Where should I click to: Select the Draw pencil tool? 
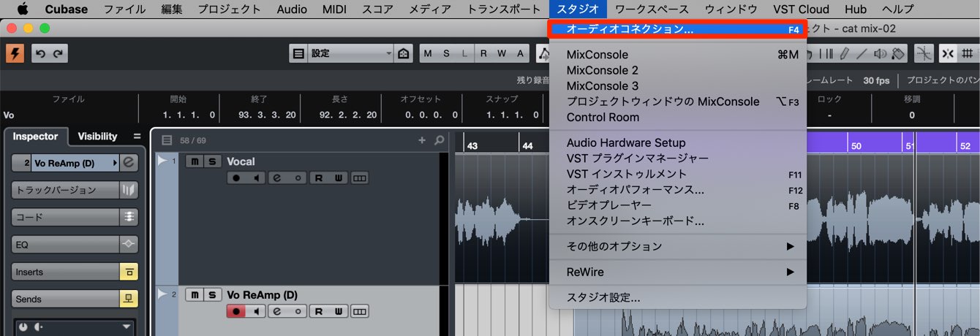pyautogui.click(x=844, y=53)
